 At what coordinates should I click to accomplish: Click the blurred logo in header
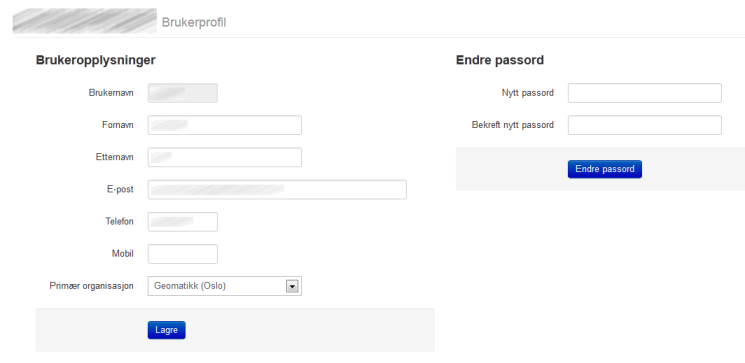85,21
